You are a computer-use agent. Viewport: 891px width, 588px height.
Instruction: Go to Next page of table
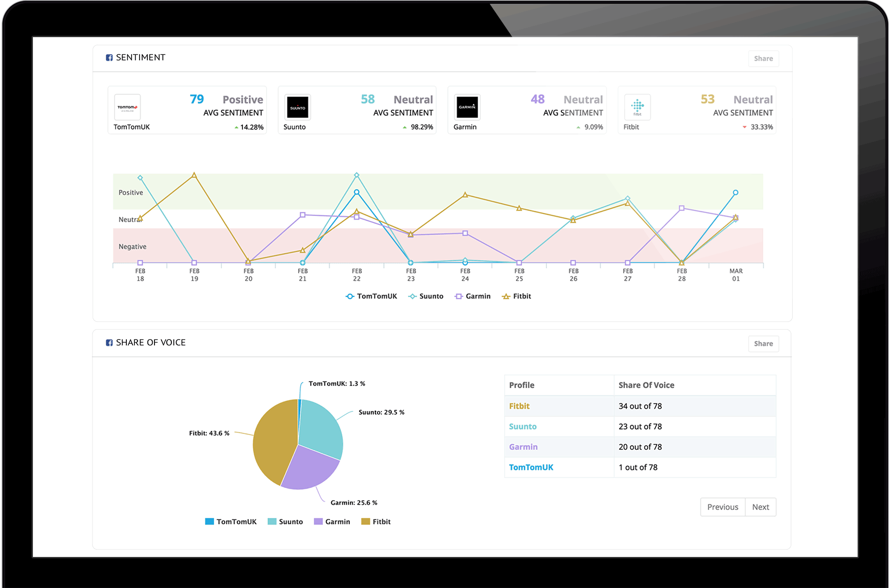(x=760, y=507)
